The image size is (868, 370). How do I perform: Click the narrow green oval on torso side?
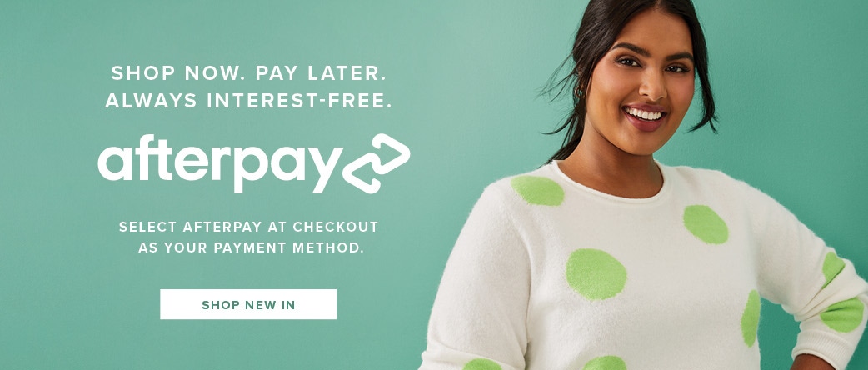[751, 318]
